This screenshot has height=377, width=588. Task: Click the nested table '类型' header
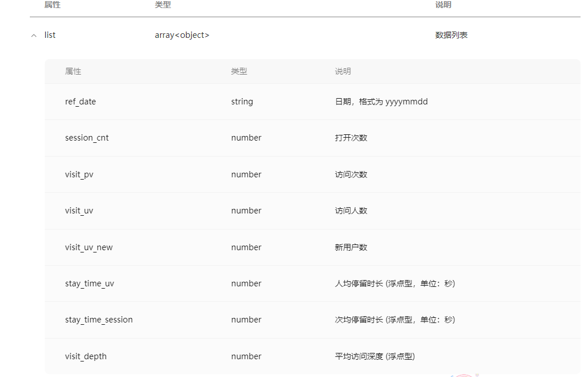239,71
